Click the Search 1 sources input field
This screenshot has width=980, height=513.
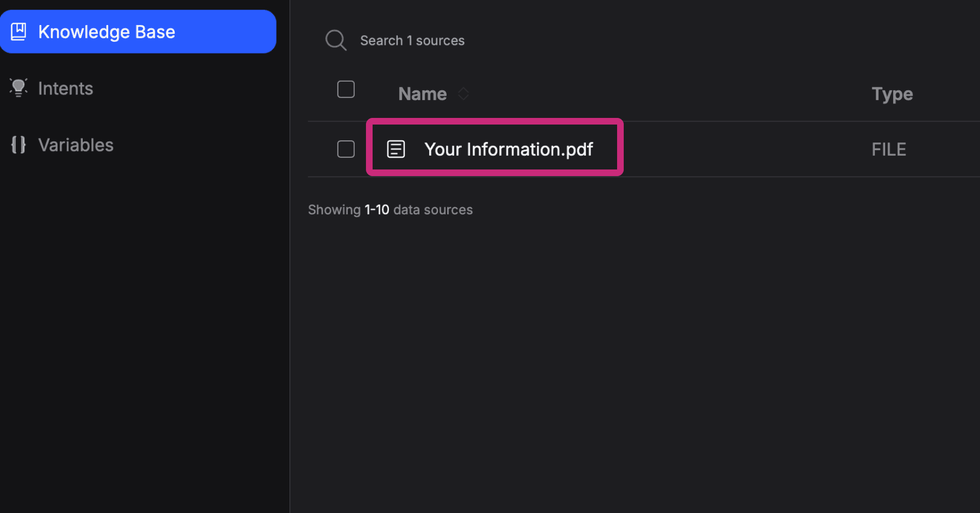pyautogui.click(x=413, y=40)
